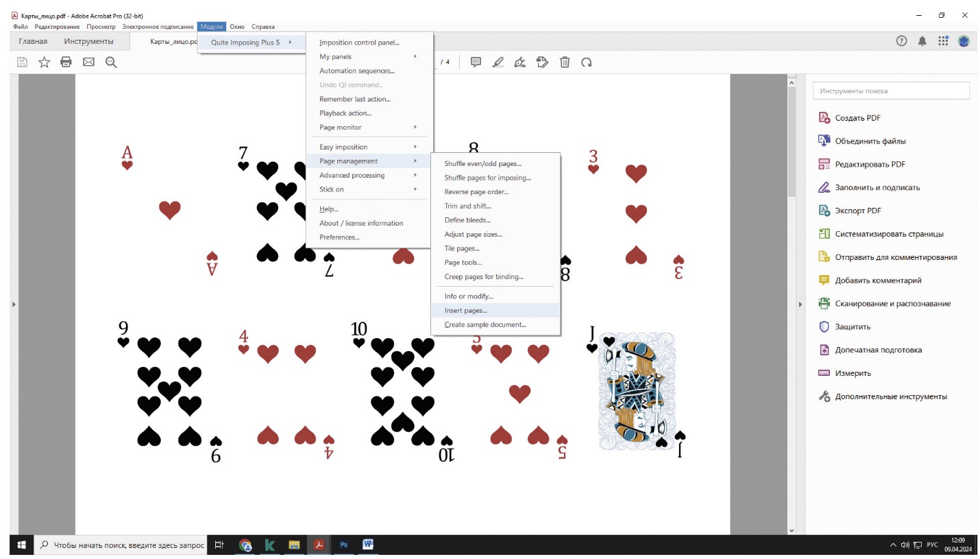Select Reverse page order... menu entry

tap(476, 192)
